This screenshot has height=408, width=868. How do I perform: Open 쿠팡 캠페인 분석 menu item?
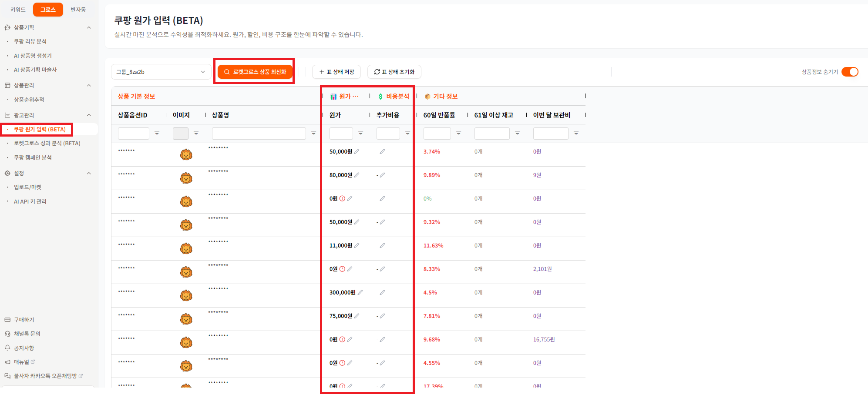33,157
